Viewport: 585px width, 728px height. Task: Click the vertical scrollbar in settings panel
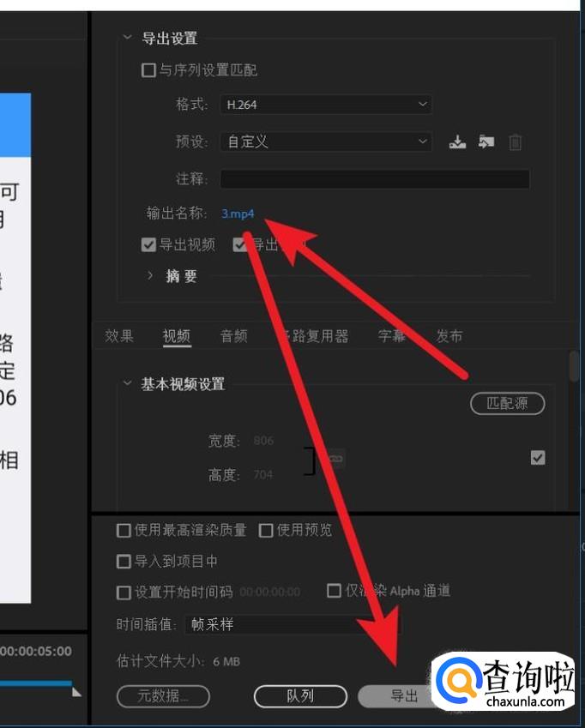pyautogui.click(x=574, y=367)
